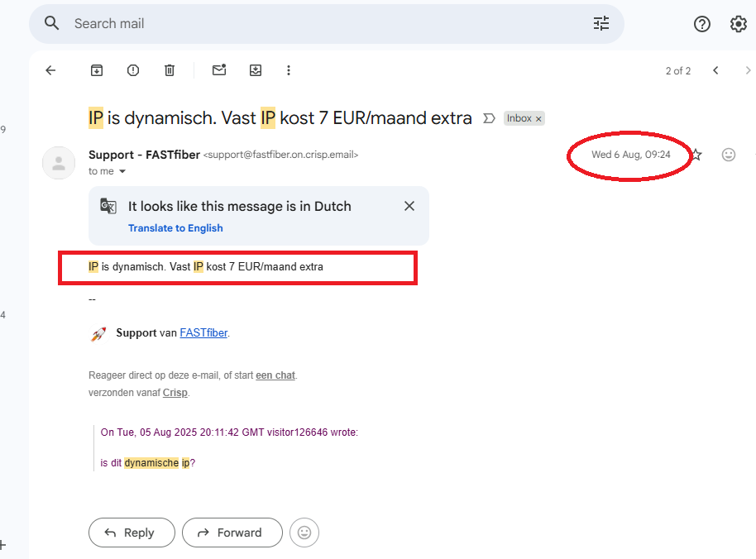Open the Support help question mark icon
Viewport: 756px width, 559px height.
(701, 24)
